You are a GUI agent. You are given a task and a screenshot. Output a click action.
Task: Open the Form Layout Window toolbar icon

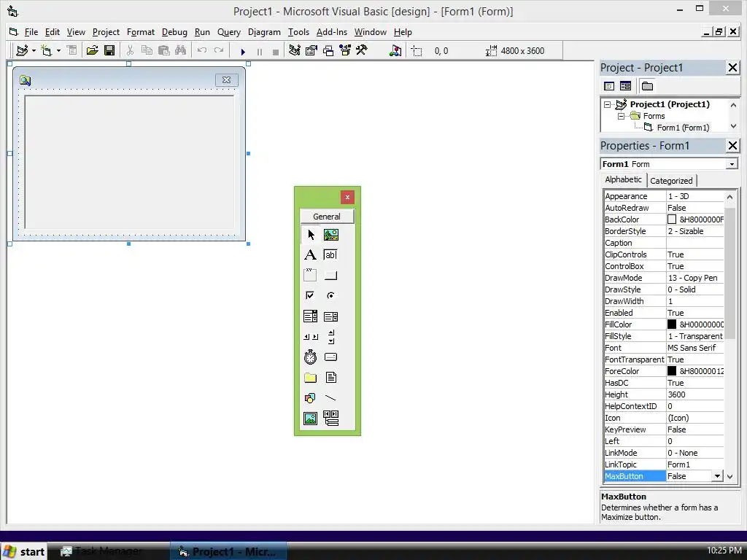328,50
